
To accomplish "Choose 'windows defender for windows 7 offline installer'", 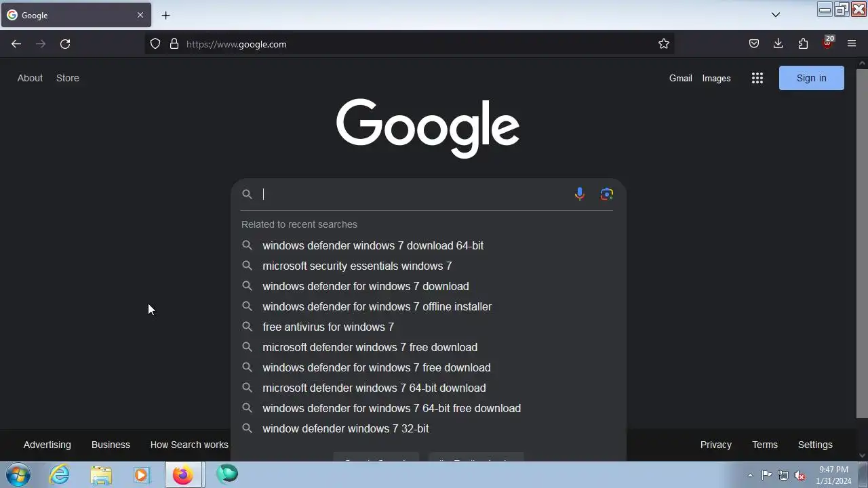I will tap(429, 306).
